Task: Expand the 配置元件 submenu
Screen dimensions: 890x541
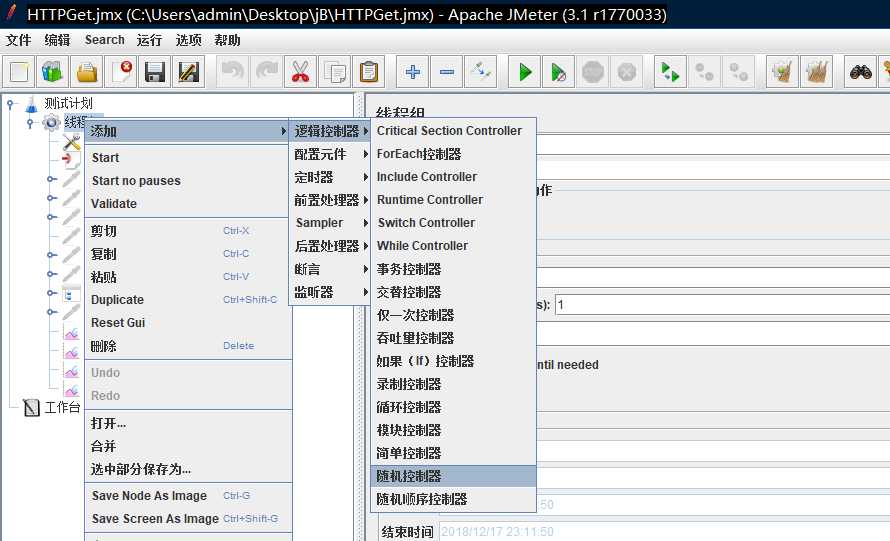Action: coord(330,154)
